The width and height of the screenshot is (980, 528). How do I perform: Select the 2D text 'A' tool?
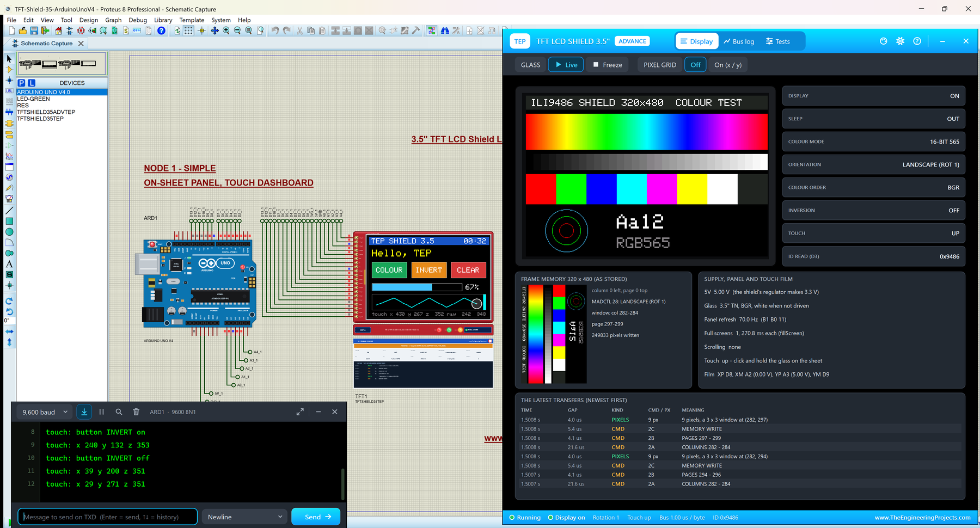(x=9, y=264)
